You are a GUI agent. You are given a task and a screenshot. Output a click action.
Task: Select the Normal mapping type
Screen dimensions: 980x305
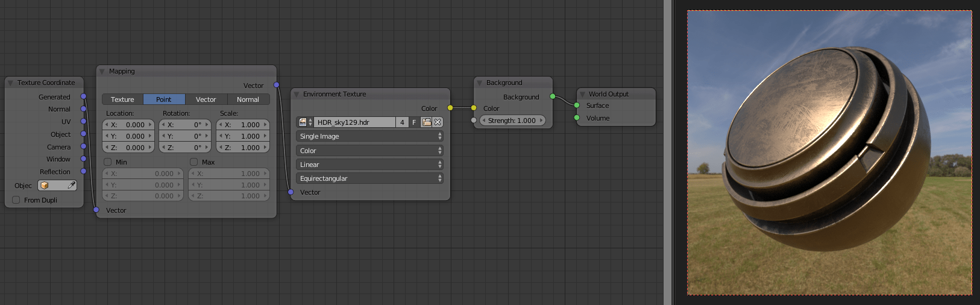[248, 99]
